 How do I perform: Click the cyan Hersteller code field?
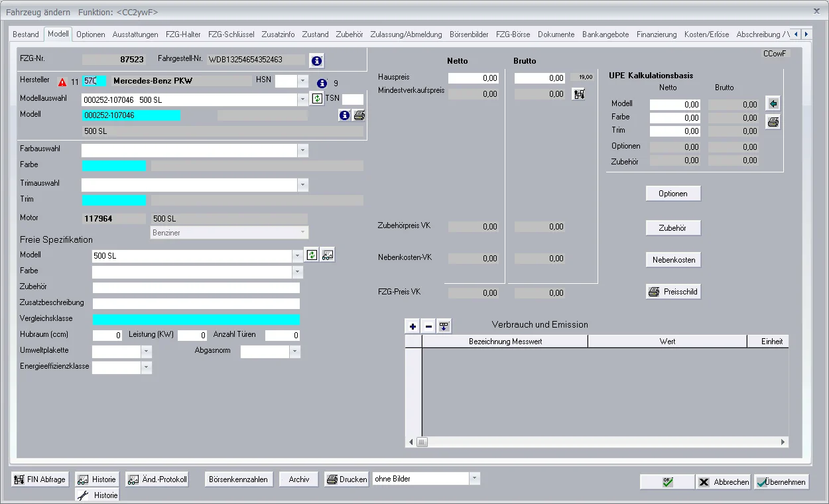coord(94,81)
